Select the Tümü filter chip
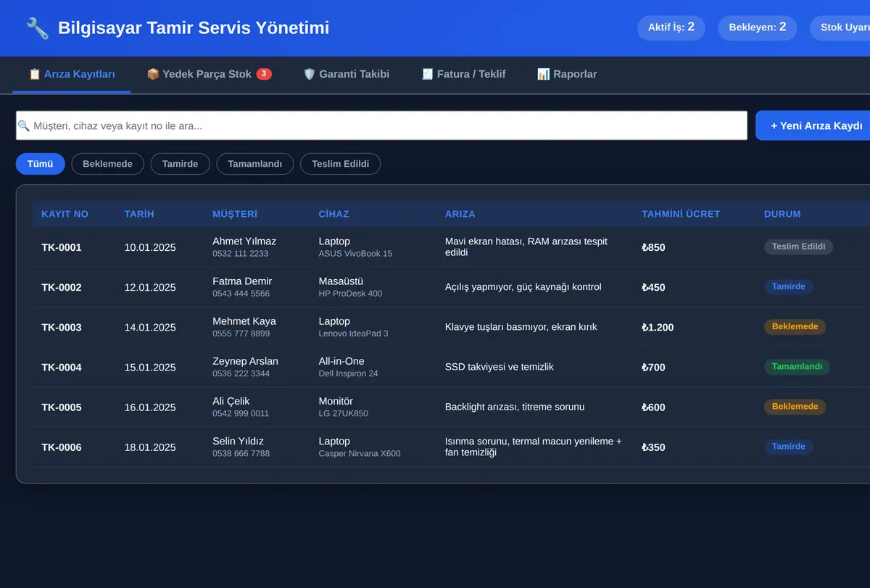This screenshot has width=870, height=588. (41, 164)
